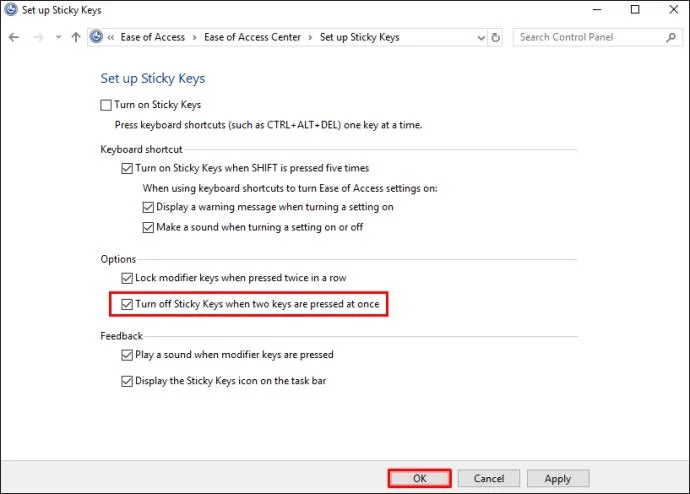Open the Ease of Access breadcrumb

153,37
